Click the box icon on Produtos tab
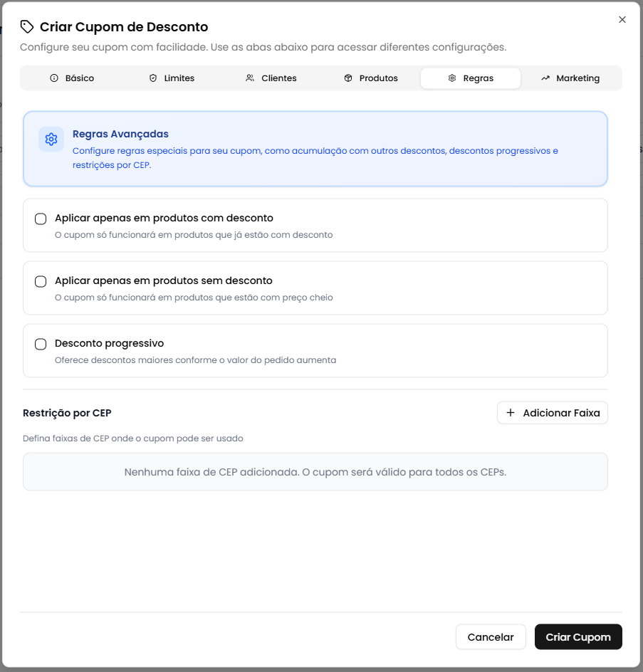The width and height of the screenshot is (643, 672). click(348, 78)
